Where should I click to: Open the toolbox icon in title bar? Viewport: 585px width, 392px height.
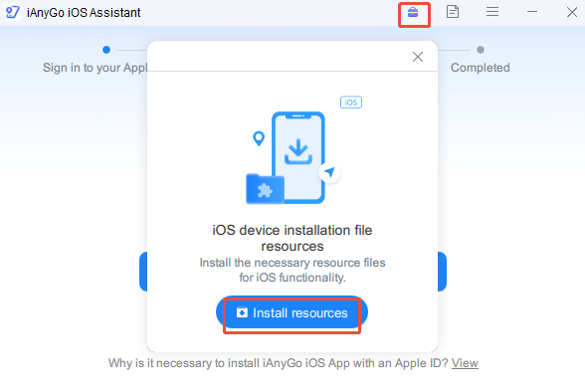pos(413,13)
